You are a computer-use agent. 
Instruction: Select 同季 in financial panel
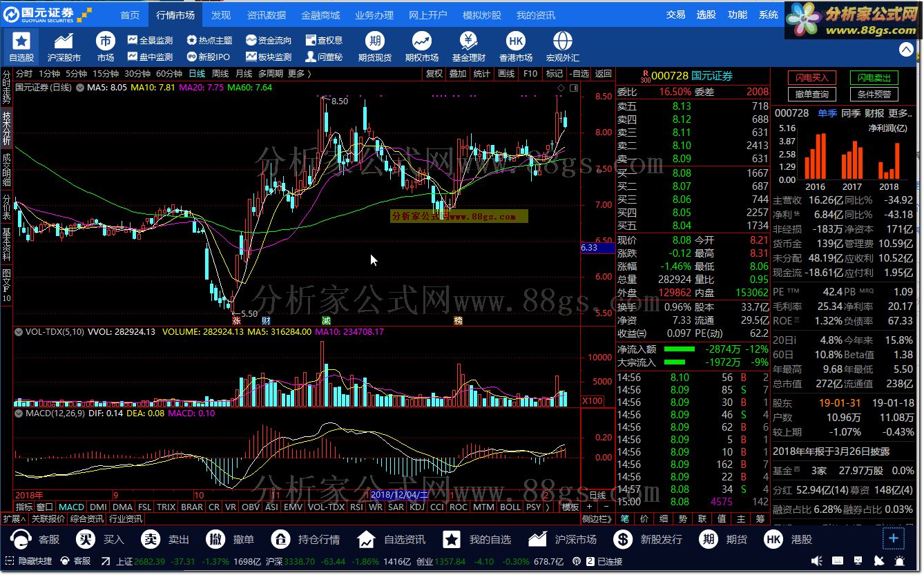(851, 113)
